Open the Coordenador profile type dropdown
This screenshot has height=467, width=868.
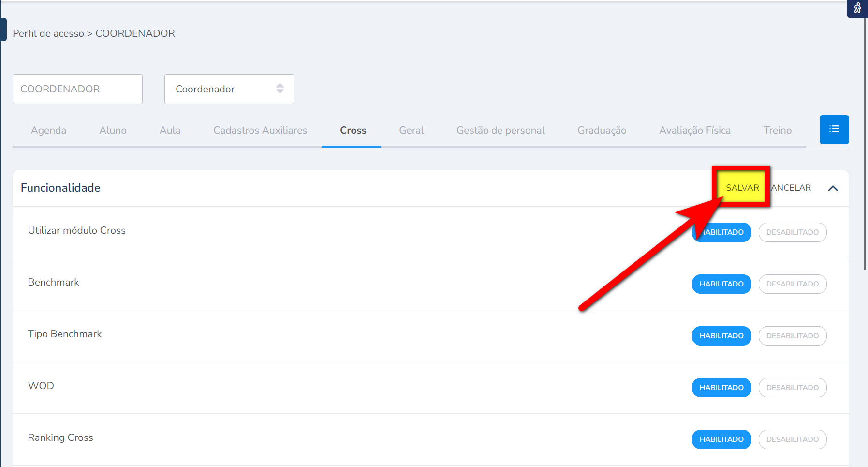click(229, 89)
